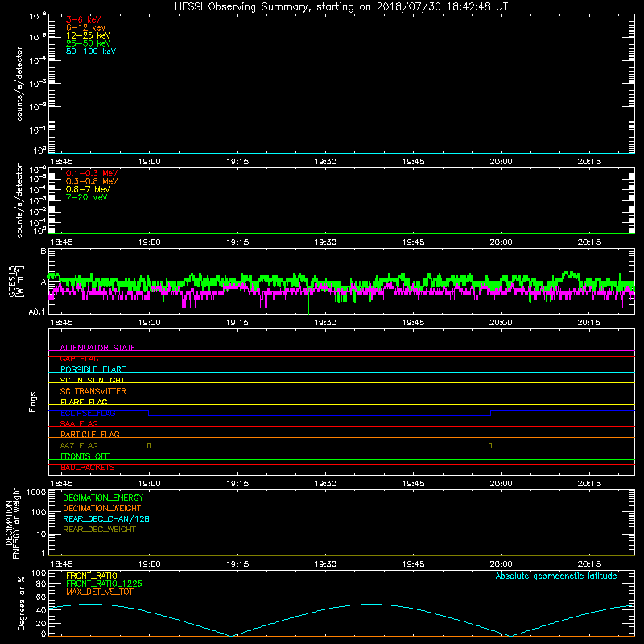The height and width of the screenshot is (644, 644).
Task: Click the GOES15 W m-2 axis label
Action: 16,281
